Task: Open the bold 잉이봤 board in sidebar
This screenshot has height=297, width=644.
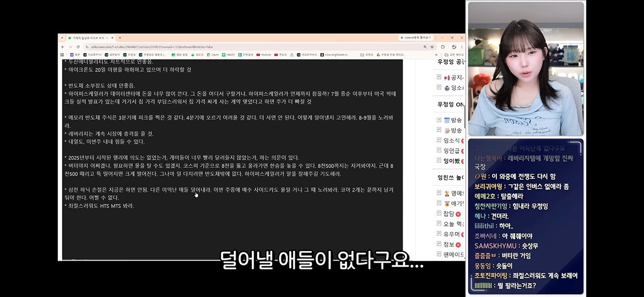Action: pos(451,160)
